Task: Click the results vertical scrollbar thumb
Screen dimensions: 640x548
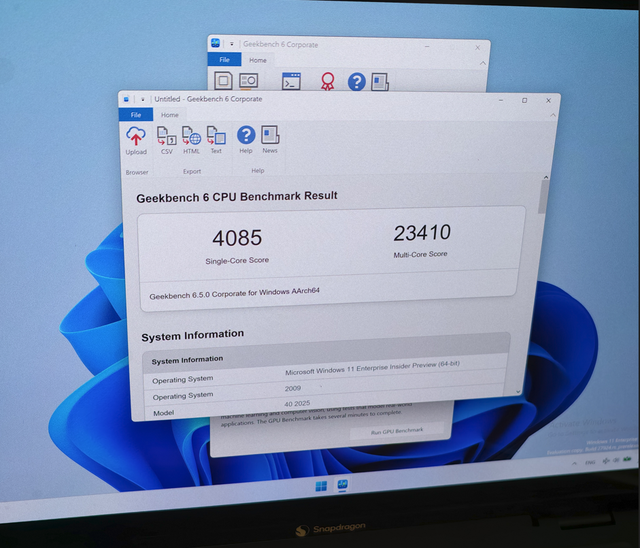Action: [x=542, y=197]
